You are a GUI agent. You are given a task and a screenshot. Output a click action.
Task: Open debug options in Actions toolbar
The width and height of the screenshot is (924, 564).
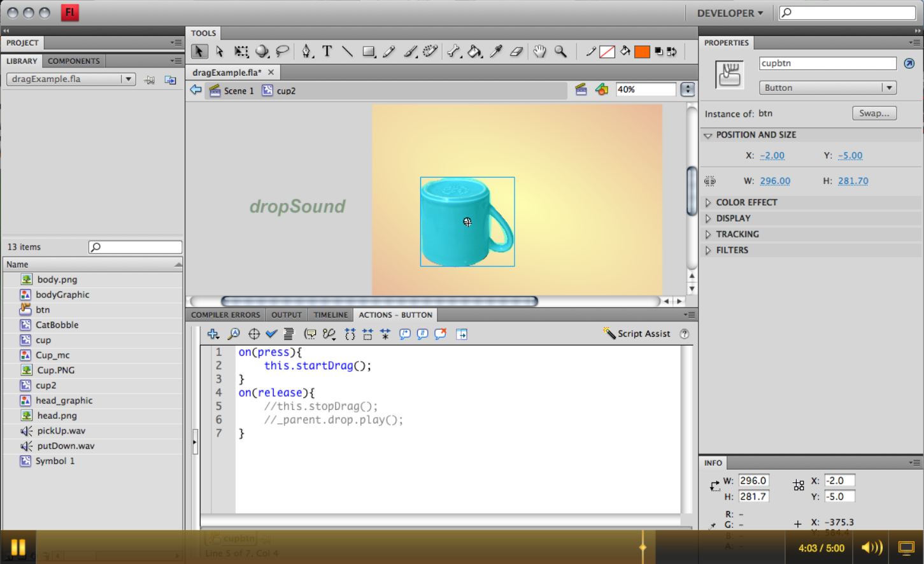pyautogui.click(x=329, y=334)
